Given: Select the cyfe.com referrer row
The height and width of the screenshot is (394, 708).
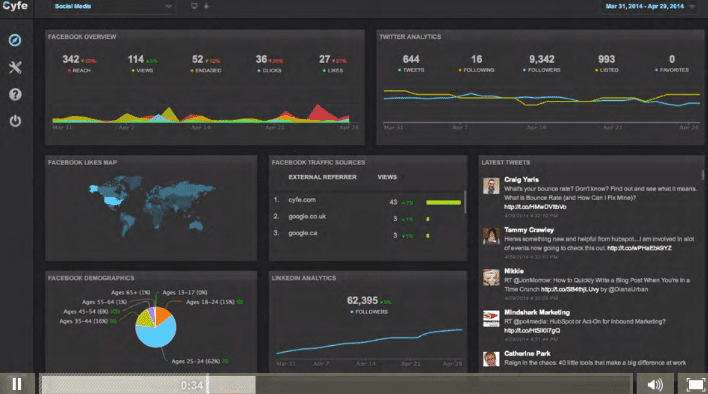Looking at the screenshot, I should coord(367,200).
